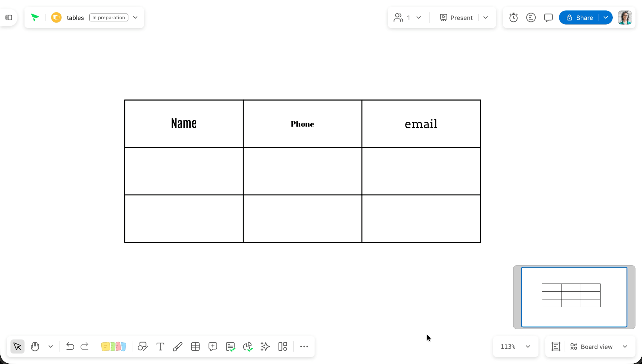Expand the Present options chevron
The width and height of the screenshot is (642, 364).
click(485, 17)
